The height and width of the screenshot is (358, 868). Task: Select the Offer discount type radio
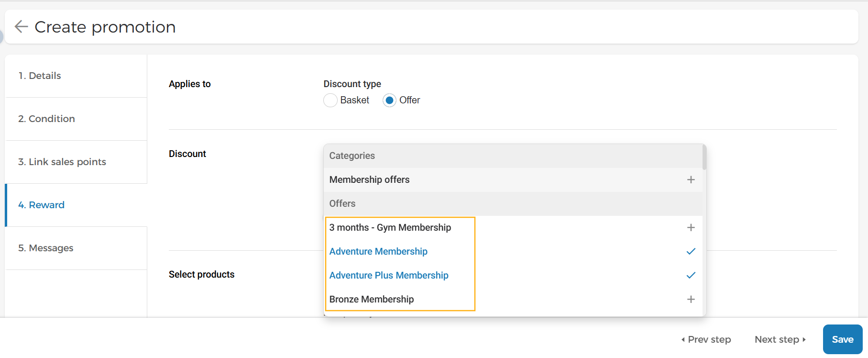pos(389,100)
